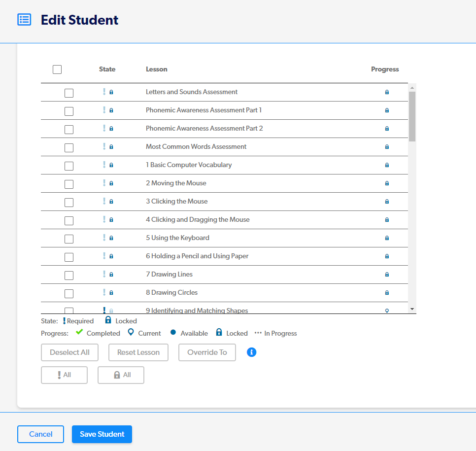Click Progress lock icon for Letters and Sounds Assessment
This screenshot has height=451, width=476.
pyautogui.click(x=387, y=92)
